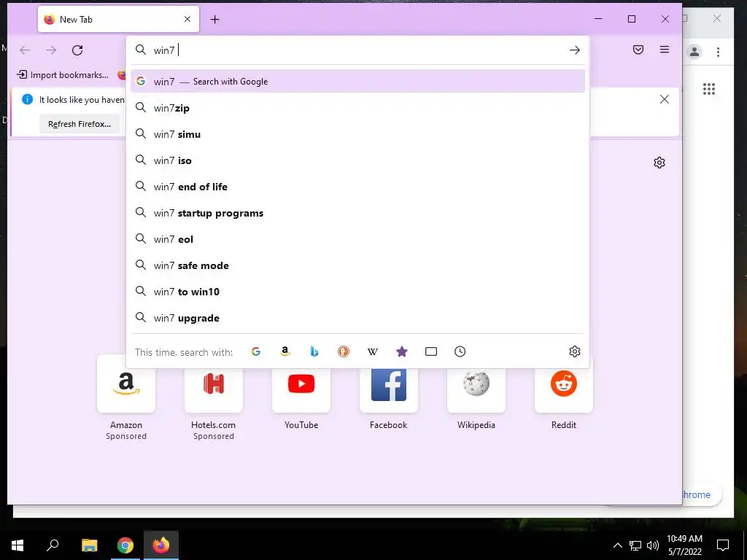Reload the page with Firefox refresh icon
Image resolution: width=747 pixels, height=560 pixels.
[77, 50]
